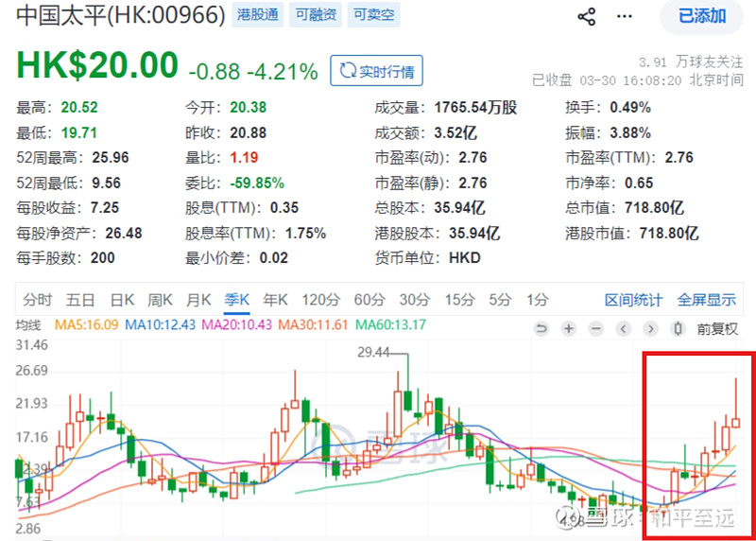
Task: Click the 委比 value -59.85%
Action: [257, 183]
